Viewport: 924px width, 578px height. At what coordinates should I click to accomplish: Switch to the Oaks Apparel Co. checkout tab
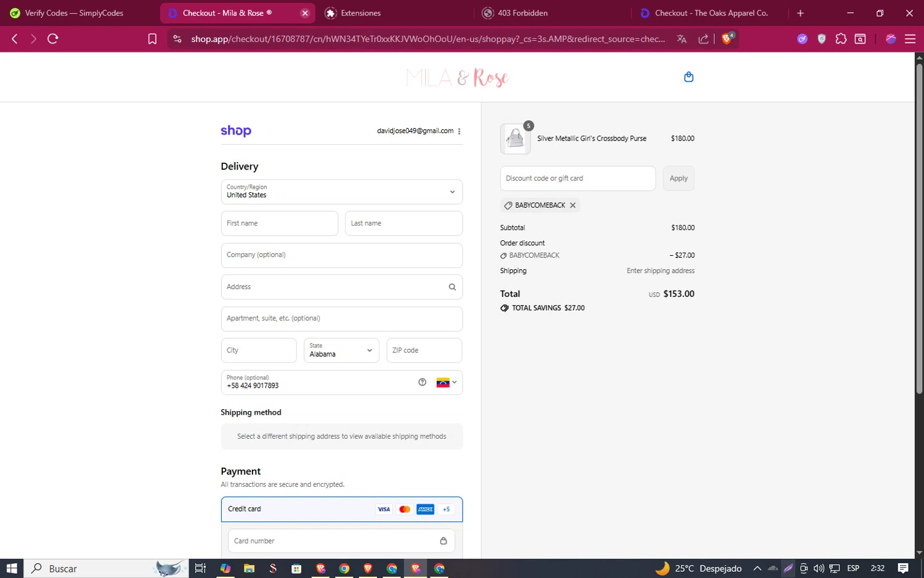click(708, 13)
